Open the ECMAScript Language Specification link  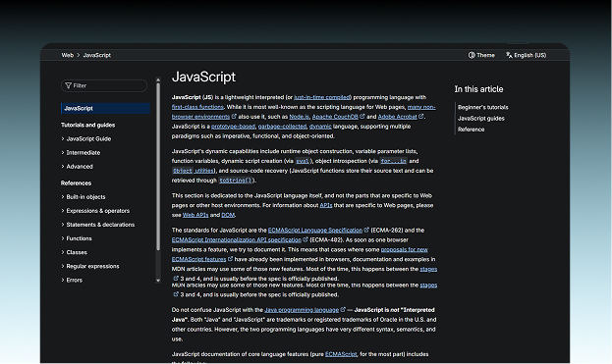click(315, 231)
